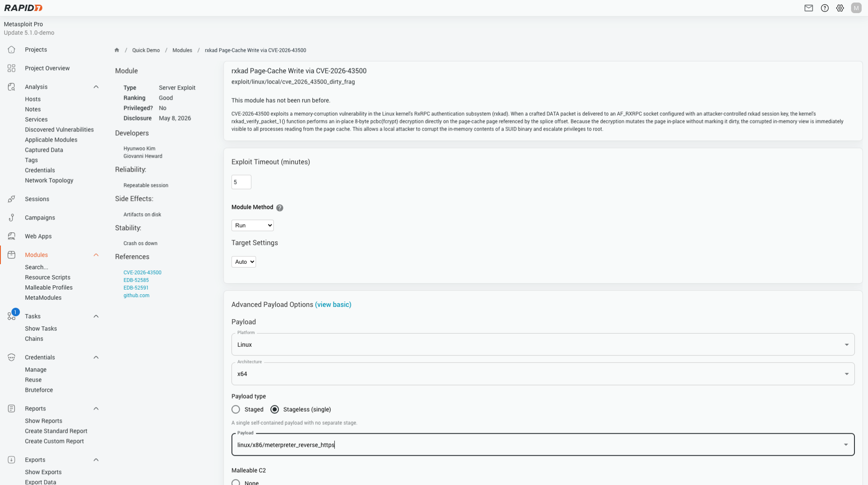Click the (view basic) payload options link
868x485 pixels.
(x=333, y=305)
